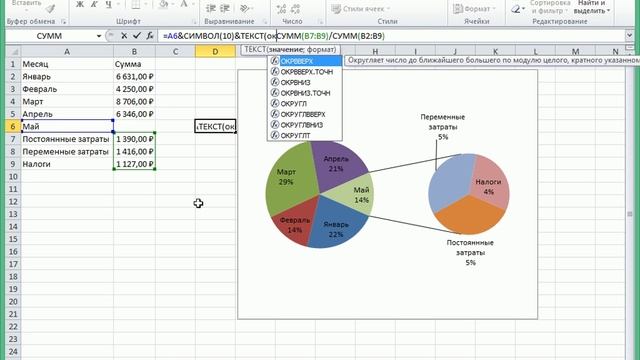The width and height of the screenshot is (640, 360).
Task: Click the Format Painter brush icon
Action: (x=50, y=9)
